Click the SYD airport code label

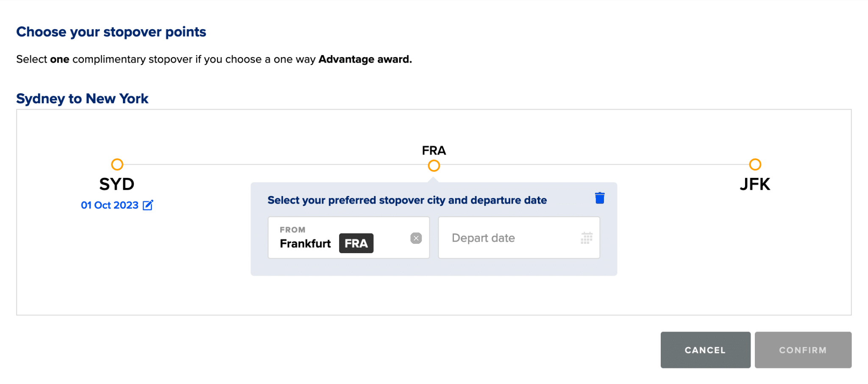[x=117, y=184]
